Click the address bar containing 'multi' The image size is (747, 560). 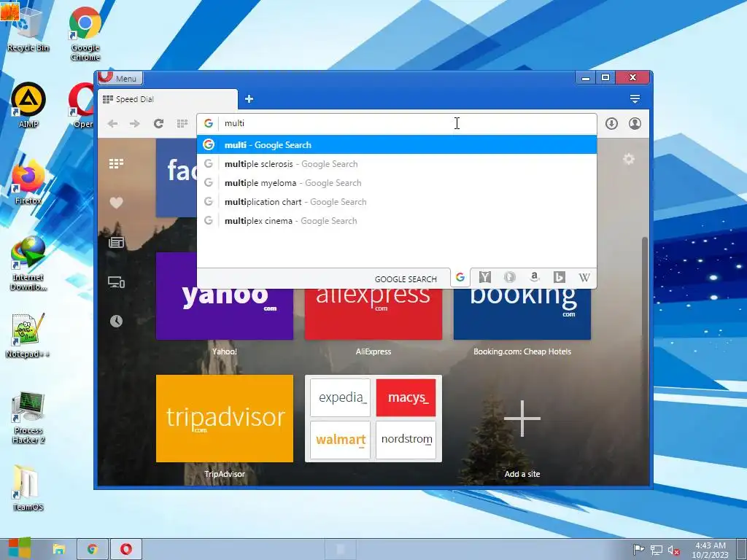coord(396,124)
